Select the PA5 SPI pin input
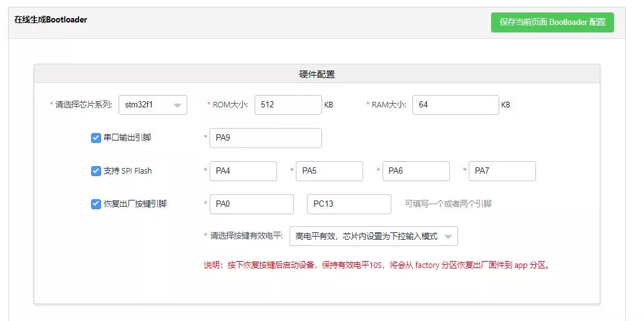The height and width of the screenshot is (321, 644). coord(329,171)
